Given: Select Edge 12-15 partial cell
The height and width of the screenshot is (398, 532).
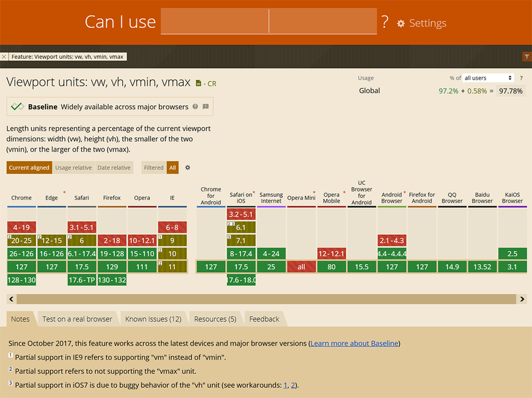Looking at the screenshot, I should (52, 241).
